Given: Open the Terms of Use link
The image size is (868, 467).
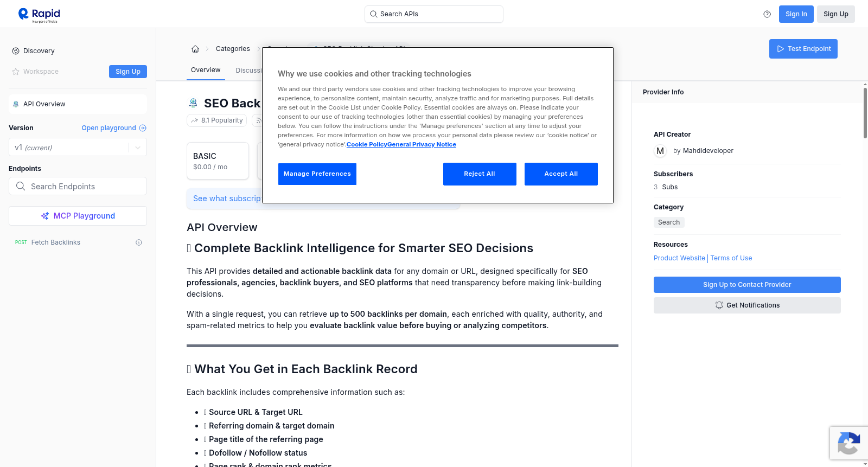Looking at the screenshot, I should pos(731,258).
